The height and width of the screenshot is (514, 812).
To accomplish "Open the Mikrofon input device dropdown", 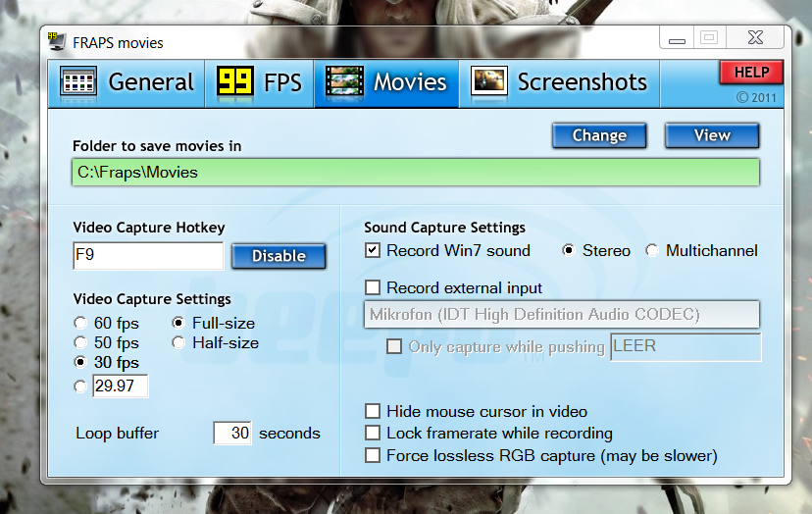I will pyautogui.click(x=562, y=315).
